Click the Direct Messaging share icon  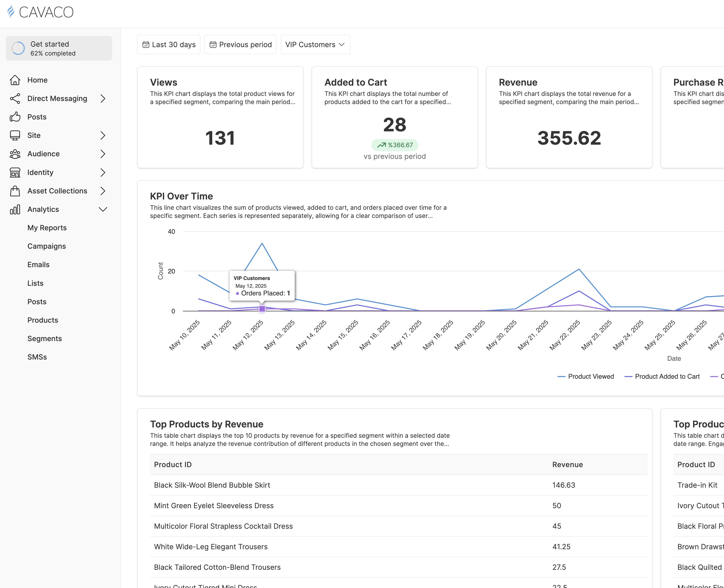click(x=15, y=98)
